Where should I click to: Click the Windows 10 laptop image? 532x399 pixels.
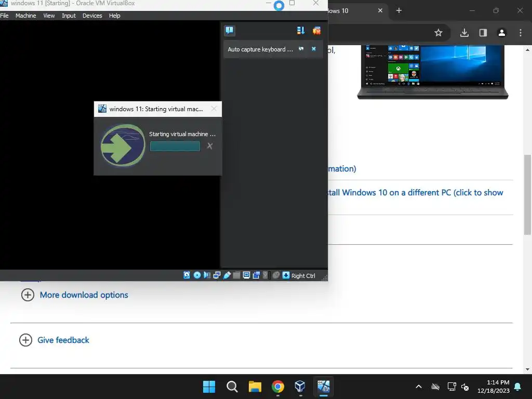[433, 72]
